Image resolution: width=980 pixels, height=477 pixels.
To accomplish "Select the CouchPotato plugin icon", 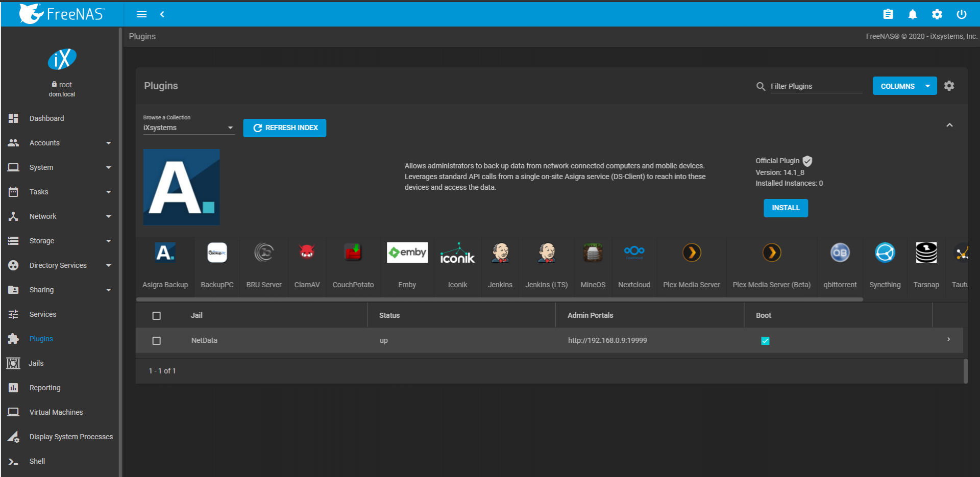I will (353, 253).
